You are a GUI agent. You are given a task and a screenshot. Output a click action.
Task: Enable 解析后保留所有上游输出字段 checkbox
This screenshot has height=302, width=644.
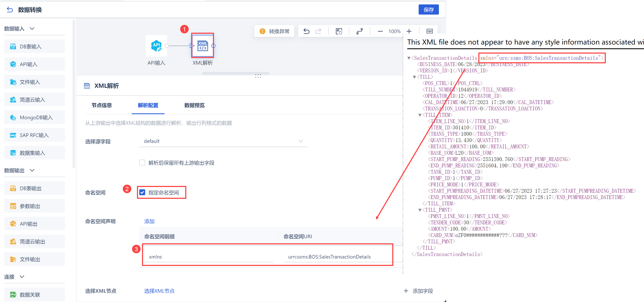tap(142, 163)
